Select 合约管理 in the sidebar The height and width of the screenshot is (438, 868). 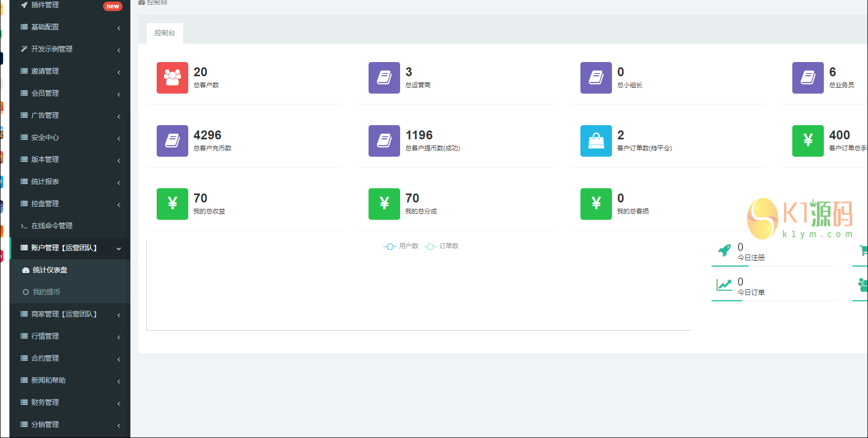pos(70,359)
